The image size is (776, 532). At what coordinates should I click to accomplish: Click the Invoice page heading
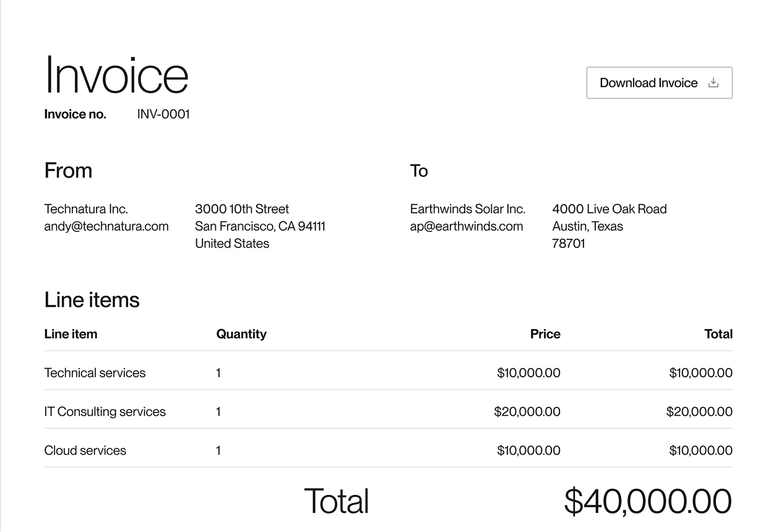click(116, 75)
